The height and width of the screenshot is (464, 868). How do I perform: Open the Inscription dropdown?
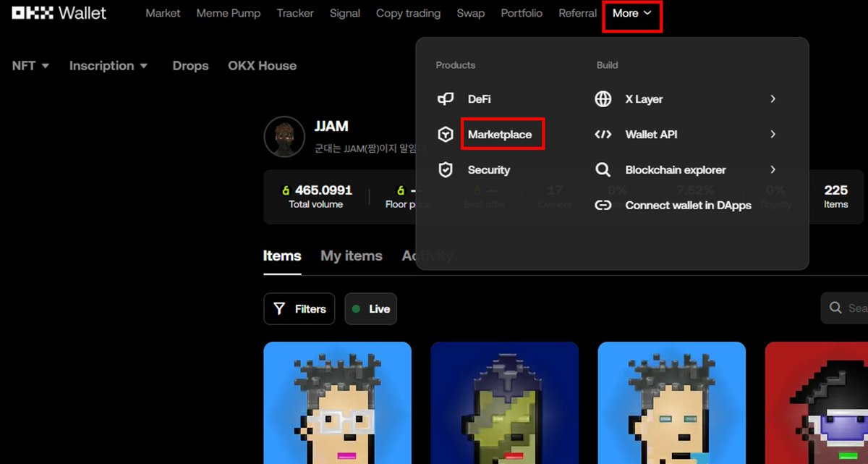pos(109,66)
